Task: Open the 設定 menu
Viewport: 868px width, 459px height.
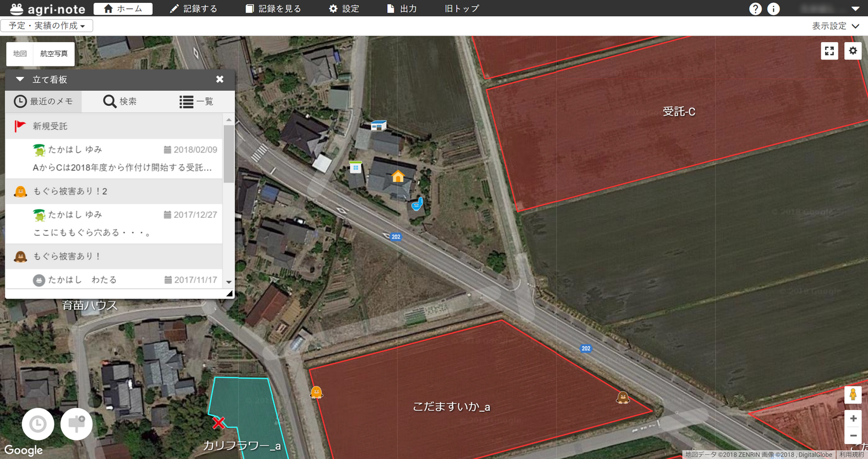Action: [x=344, y=9]
